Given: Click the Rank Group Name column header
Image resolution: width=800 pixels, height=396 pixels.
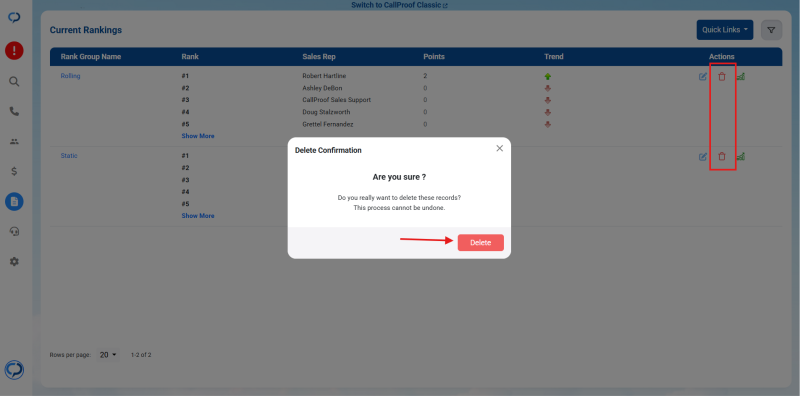Looking at the screenshot, I should (91, 57).
